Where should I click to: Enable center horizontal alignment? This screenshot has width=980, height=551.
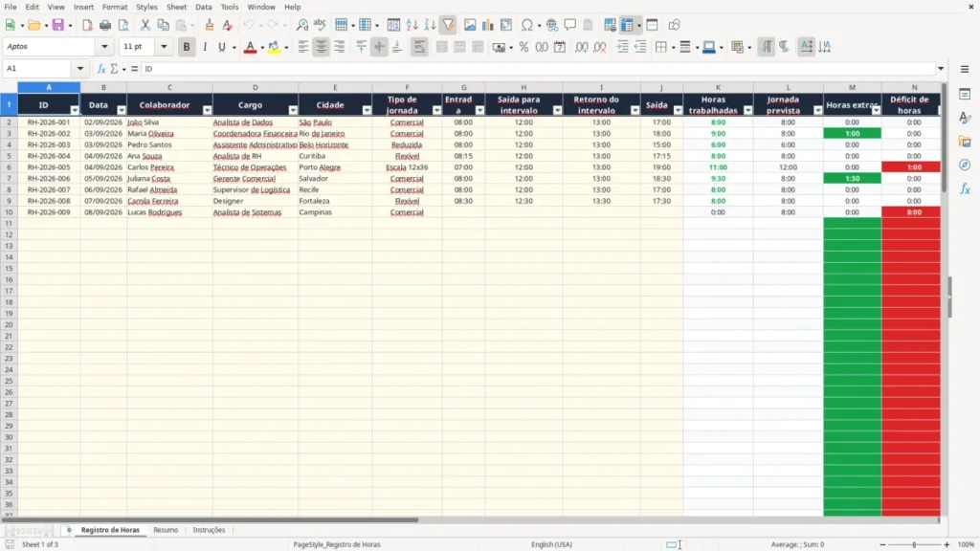coord(322,47)
